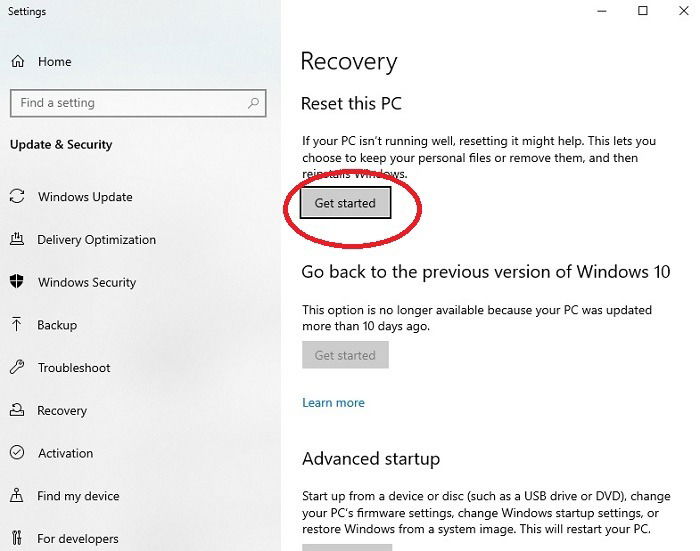
Task: Click the Troubleshoot wrench icon
Action: point(17,367)
